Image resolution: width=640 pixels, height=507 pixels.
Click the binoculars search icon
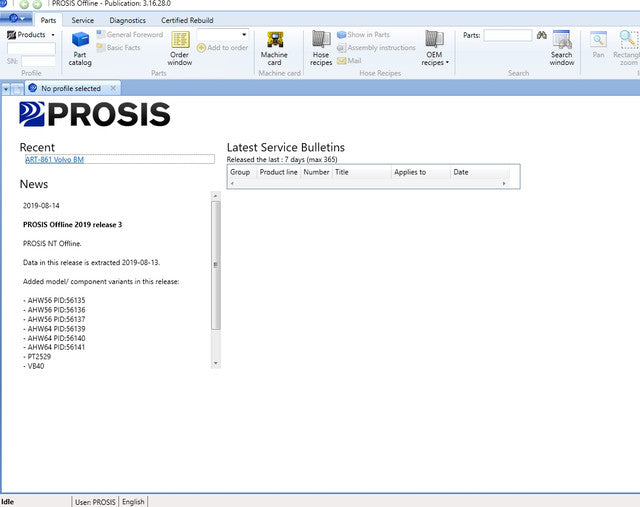click(541, 35)
